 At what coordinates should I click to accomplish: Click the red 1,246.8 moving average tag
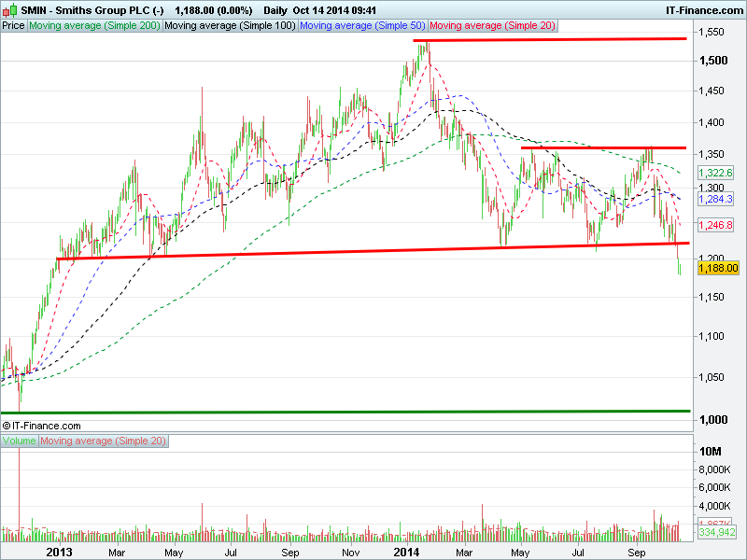pos(716,225)
